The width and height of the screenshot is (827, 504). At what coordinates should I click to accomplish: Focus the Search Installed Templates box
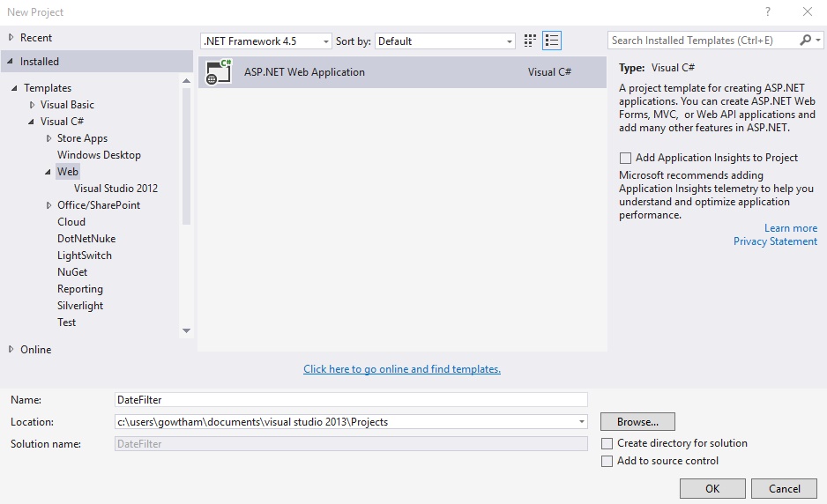[x=704, y=41]
